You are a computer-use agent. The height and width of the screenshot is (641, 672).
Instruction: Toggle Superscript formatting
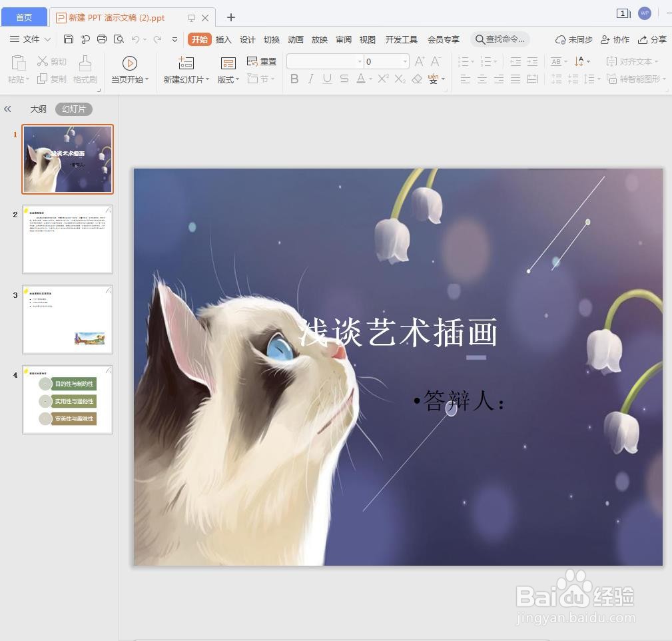pos(383,79)
